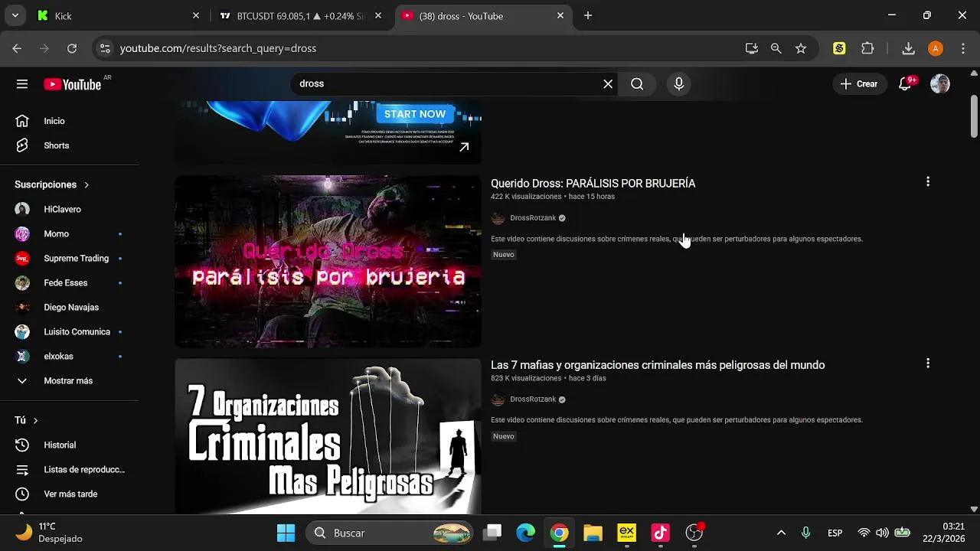Click the page vertical scrollbar thumb
This screenshot has height=551, width=980.
coord(974,116)
